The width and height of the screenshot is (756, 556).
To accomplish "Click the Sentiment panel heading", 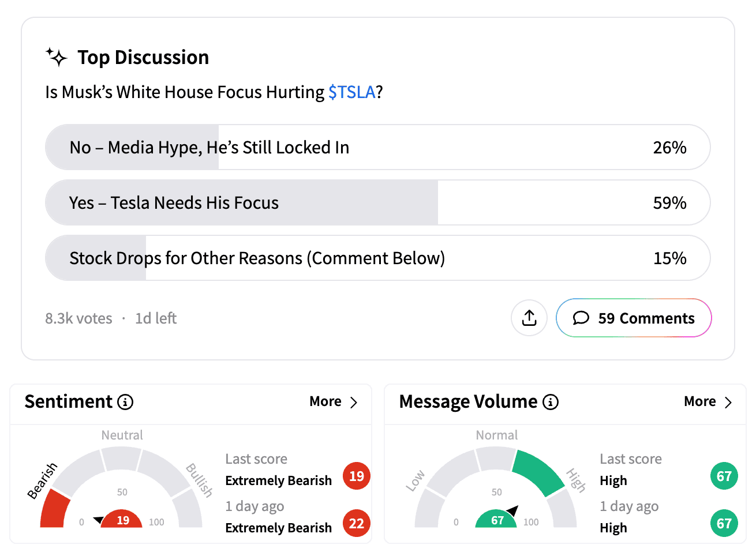I will click(69, 401).
